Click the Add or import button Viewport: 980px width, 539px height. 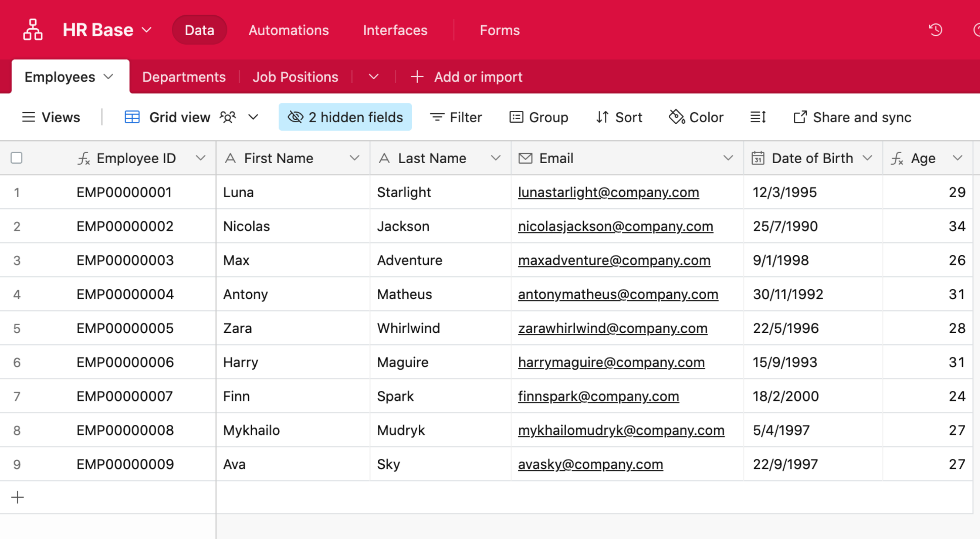pyautogui.click(x=466, y=77)
